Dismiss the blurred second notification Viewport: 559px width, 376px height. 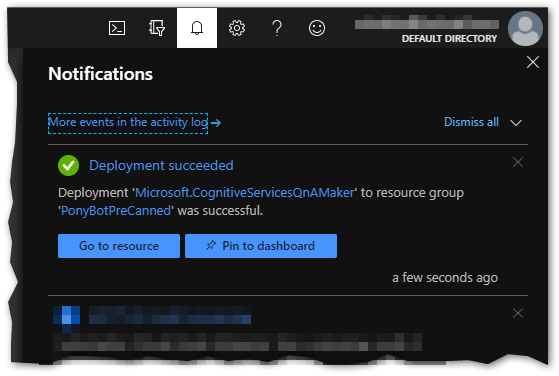518,313
